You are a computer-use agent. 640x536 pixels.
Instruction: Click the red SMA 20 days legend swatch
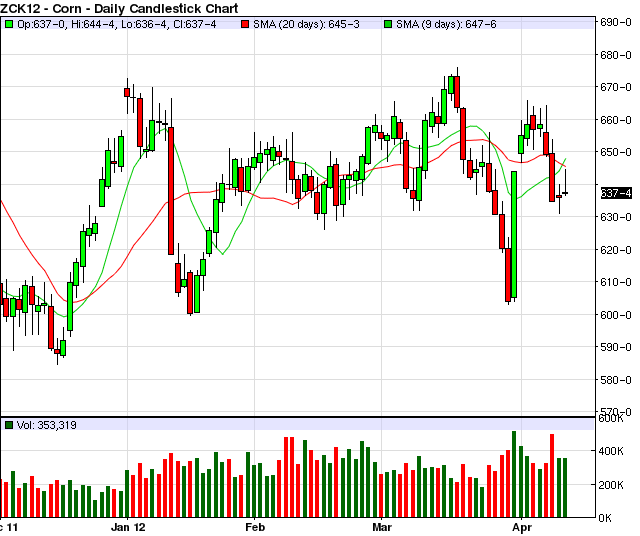coord(245,24)
